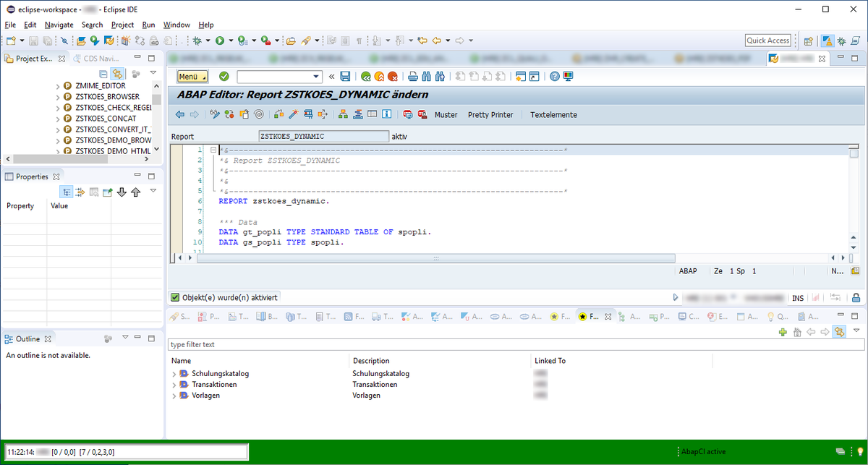The width and height of the screenshot is (868, 465).
Task: Click the editor horizontal scrollbar
Action: click(x=436, y=257)
